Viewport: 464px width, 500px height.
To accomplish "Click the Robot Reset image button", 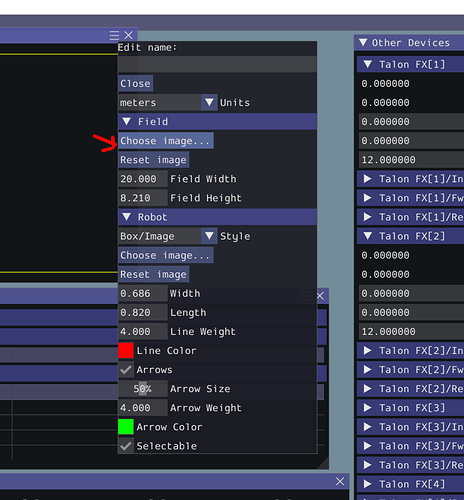I will tap(154, 274).
